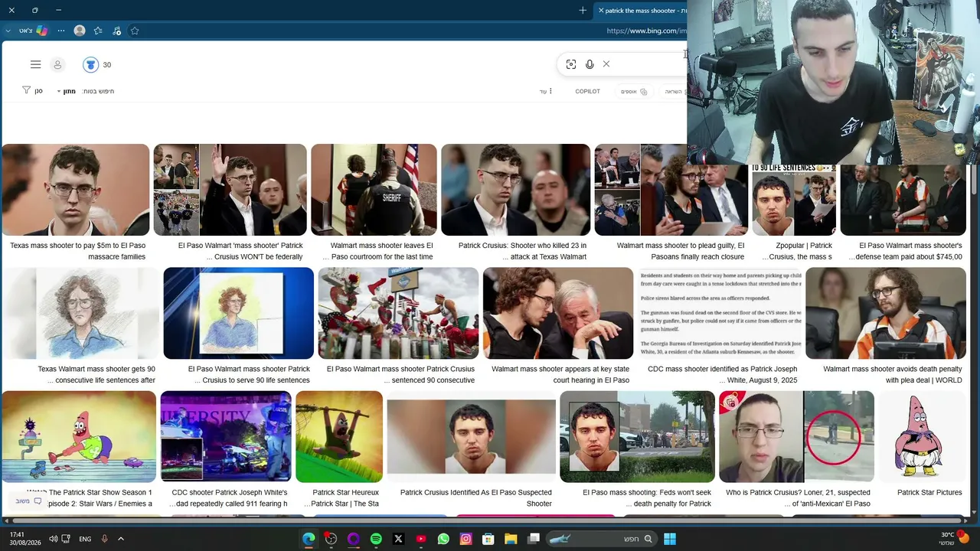Open Spotify from the taskbar
This screenshot has height=551, width=980.
pos(376,539)
